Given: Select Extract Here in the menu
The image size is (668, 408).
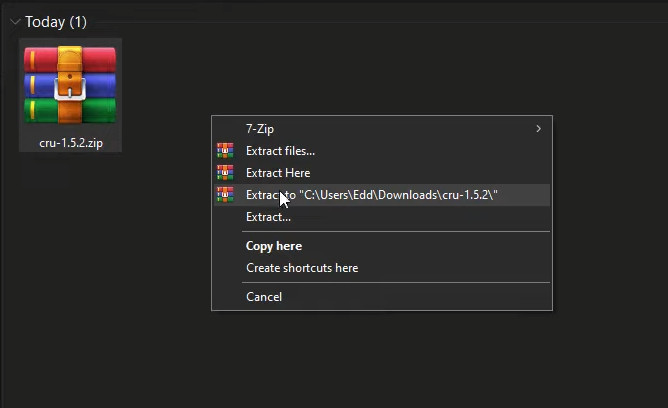Looking at the screenshot, I should pos(278,173).
